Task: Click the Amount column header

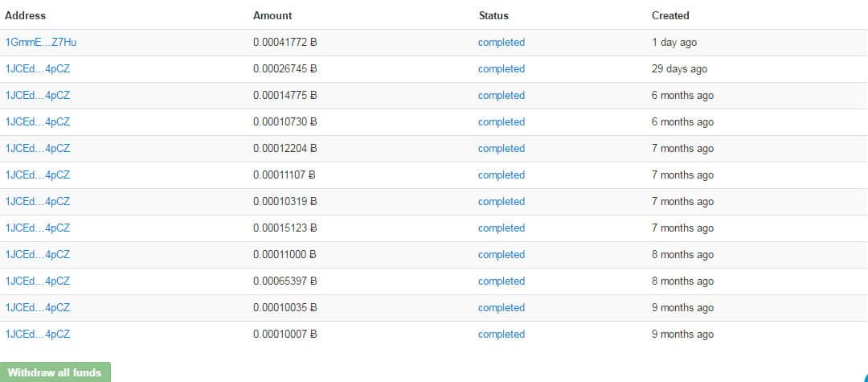Action: [272, 15]
